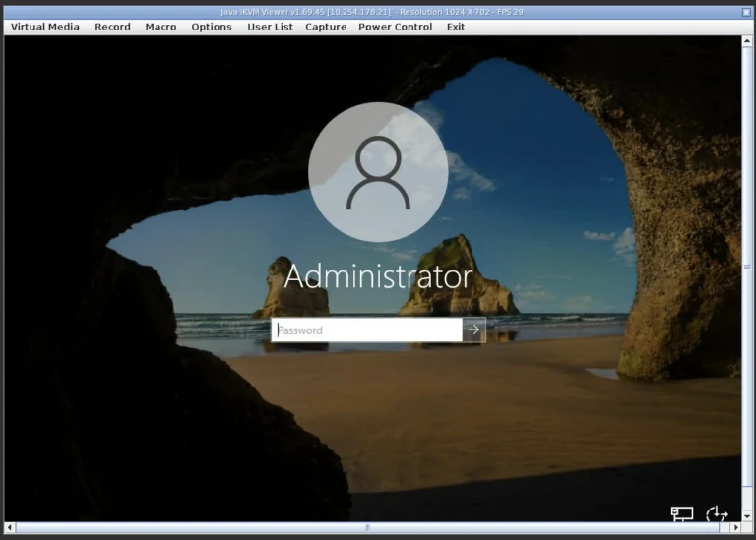Click the vertical scrollbar down arrow
This screenshot has width=756, height=540.
click(x=747, y=517)
